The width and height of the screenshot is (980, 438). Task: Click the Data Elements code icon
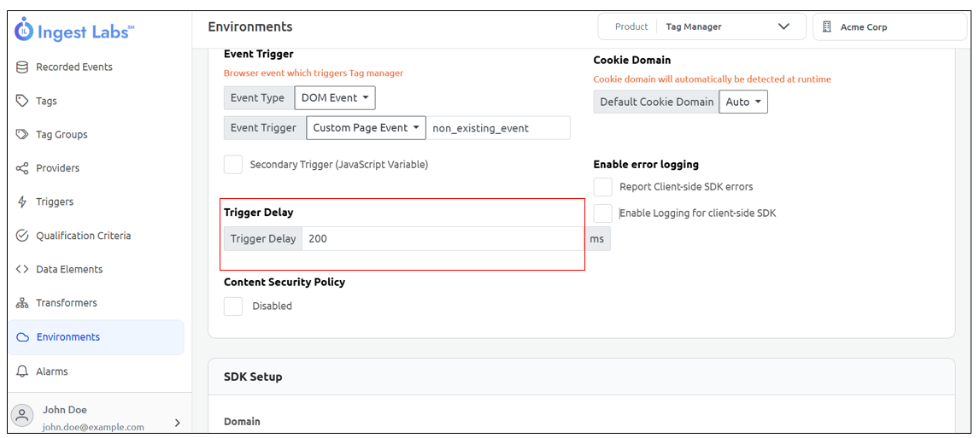[23, 269]
